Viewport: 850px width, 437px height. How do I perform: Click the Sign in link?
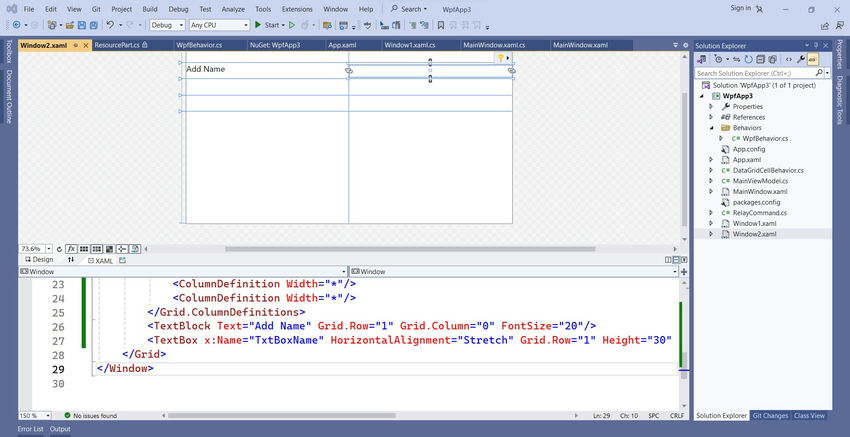pyautogui.click(x=740, y=8)
